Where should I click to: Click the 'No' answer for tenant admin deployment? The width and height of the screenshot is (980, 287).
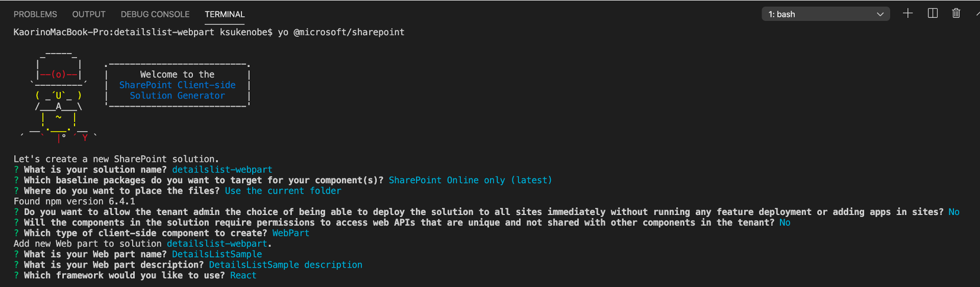[x=954, y=212]
